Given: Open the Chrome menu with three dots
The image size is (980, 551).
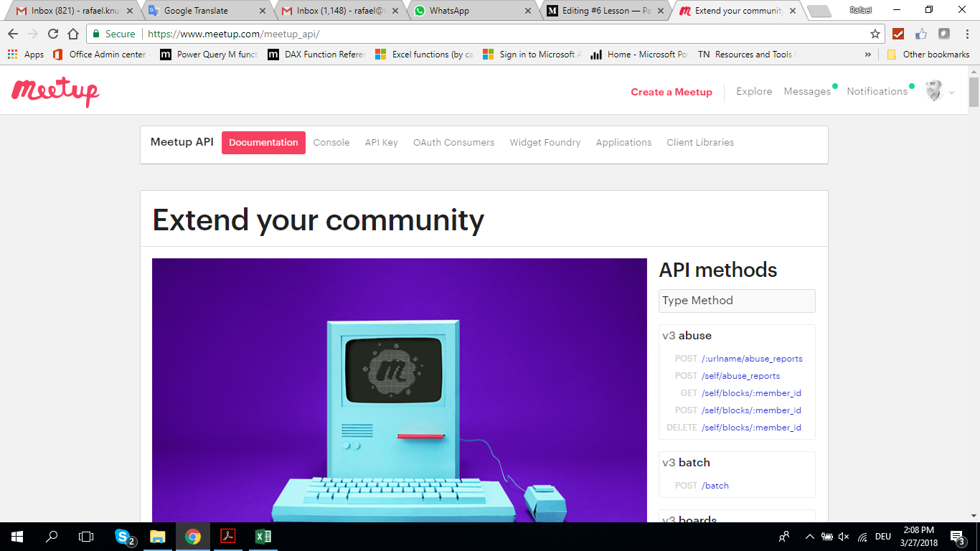Looking at the screenshot, I should tap(966, 34).
